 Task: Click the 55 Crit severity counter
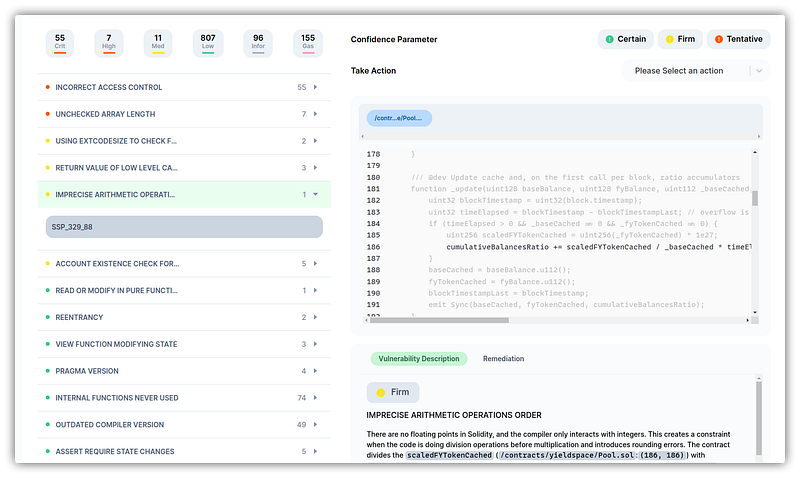tap(60, 42)
